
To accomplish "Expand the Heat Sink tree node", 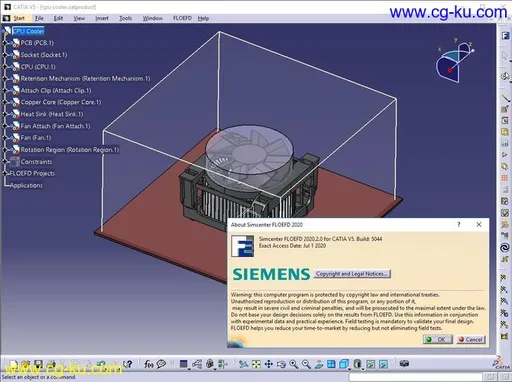I will [5, 114].
